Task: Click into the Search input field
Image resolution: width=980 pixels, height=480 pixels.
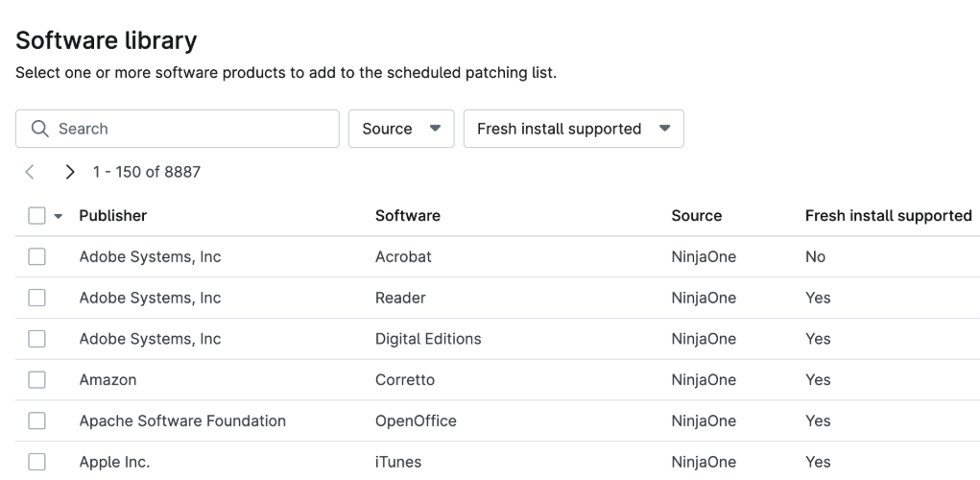Action: tap(192, 129)
